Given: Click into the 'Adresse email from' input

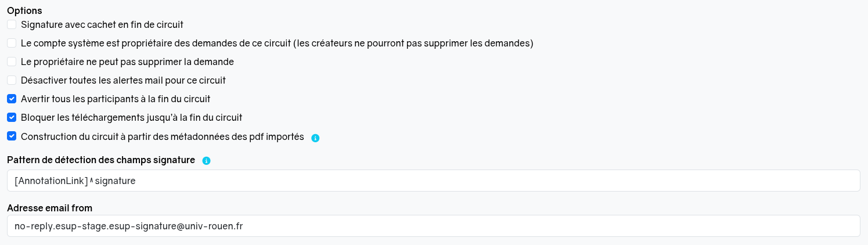Looking at the screenshot, I should tap(433, 226).
